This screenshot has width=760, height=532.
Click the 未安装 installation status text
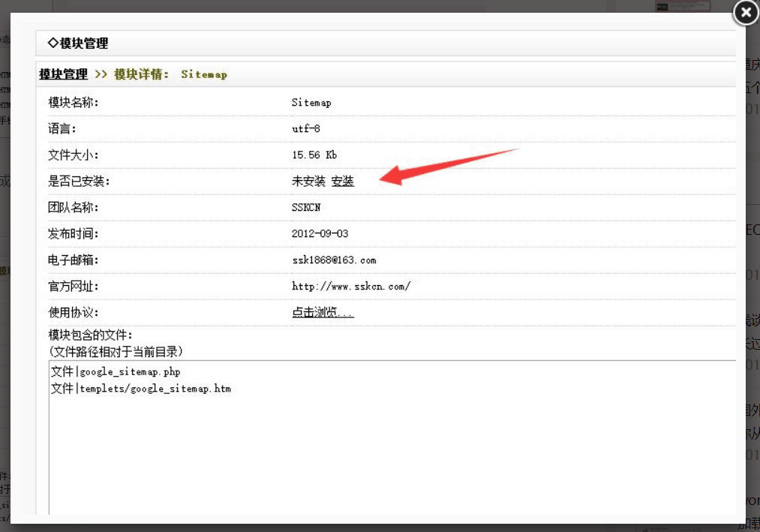309,181
